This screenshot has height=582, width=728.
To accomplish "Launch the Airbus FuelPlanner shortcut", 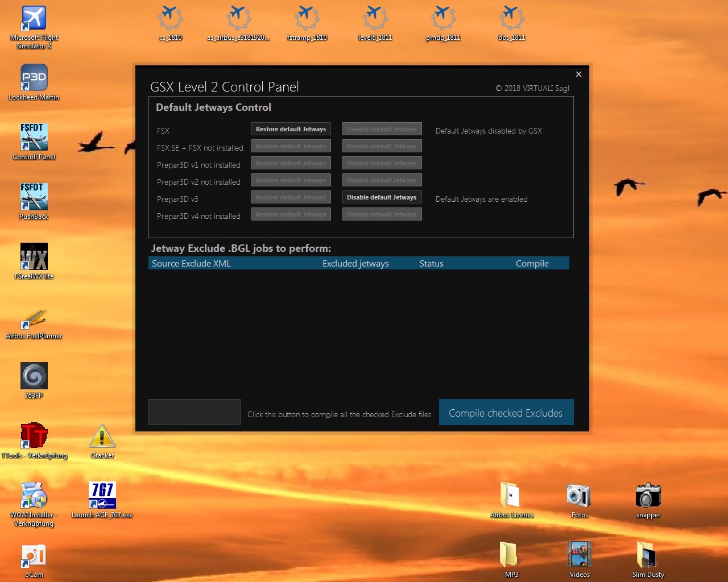I will coord(34,318).
